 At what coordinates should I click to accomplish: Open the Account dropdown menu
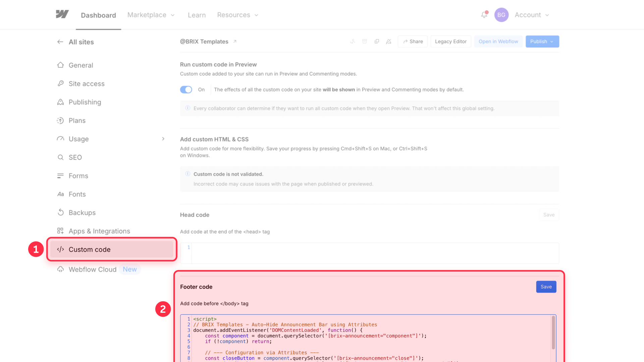532,15
